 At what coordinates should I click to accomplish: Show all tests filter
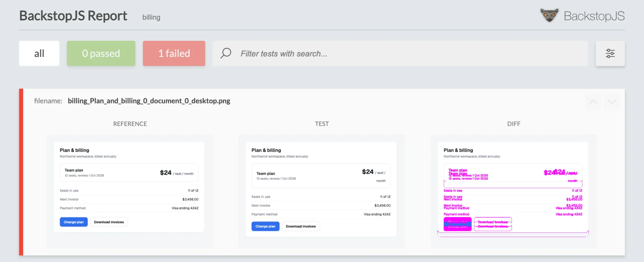(39, 53)
